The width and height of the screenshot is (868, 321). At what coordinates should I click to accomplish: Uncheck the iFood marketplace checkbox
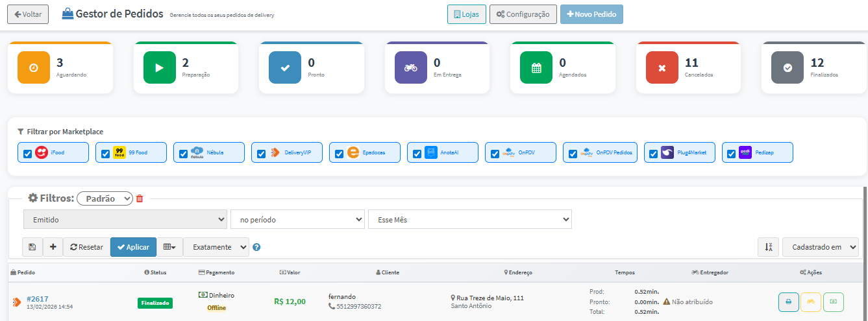[x=27, y=154]
